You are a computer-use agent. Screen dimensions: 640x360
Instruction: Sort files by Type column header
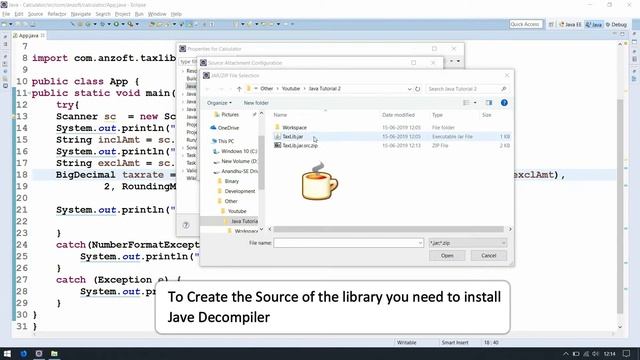pyautogui.click(x=437, y=115)
